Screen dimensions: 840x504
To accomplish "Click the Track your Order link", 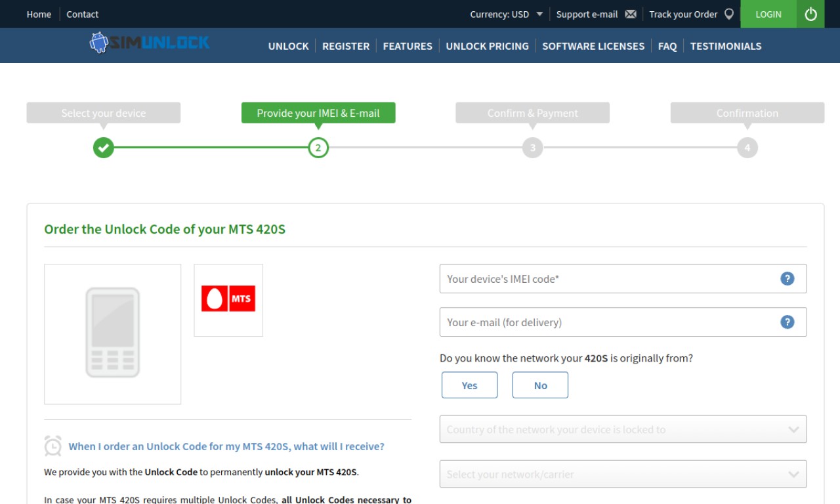I will (x=683, y=14).
